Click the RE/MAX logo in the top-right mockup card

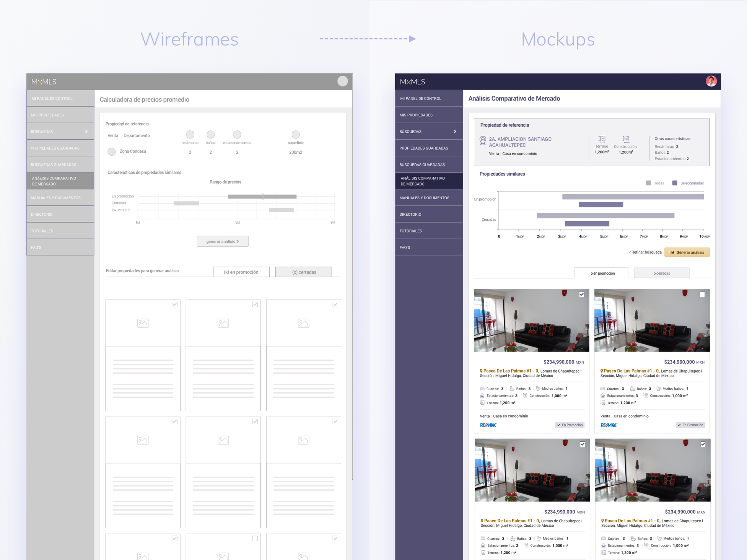(609, 425)
